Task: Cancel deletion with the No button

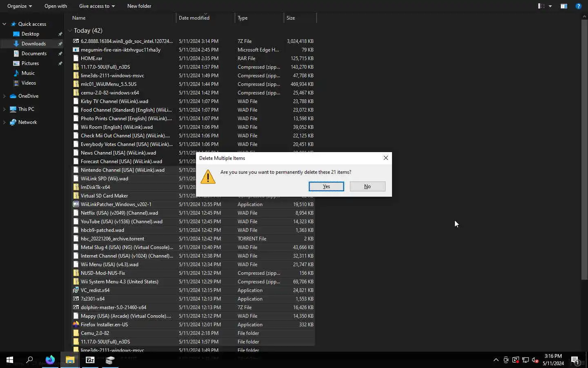Action: [x=367, y=186]
